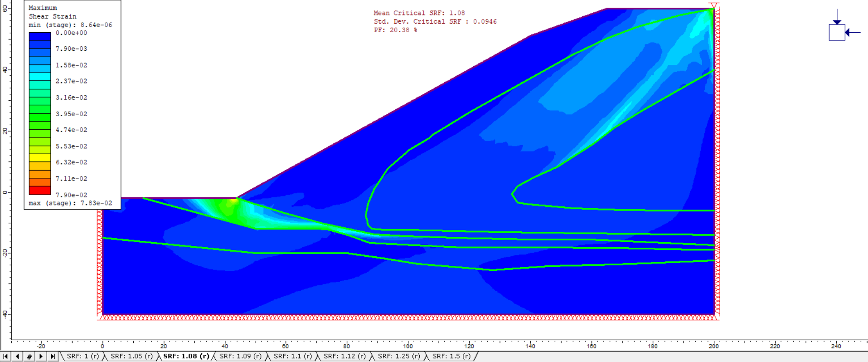Go to the first stage tab arrow

[5, 357]
